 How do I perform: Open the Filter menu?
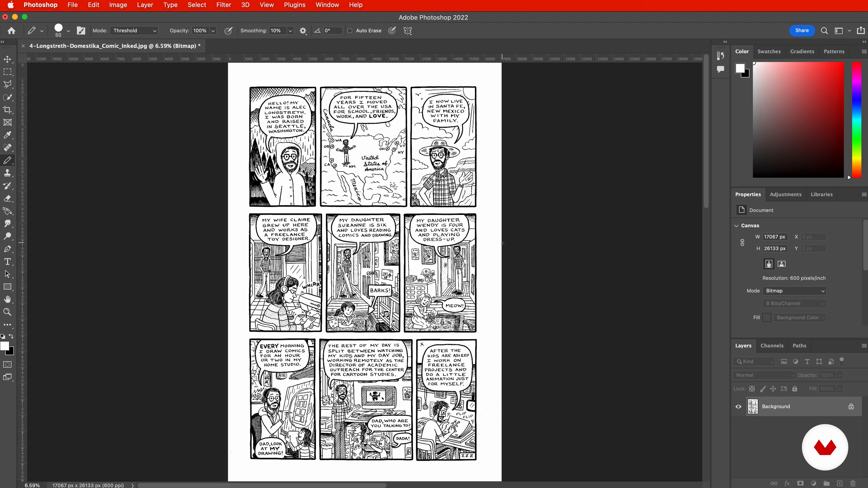tap(223, 5)
